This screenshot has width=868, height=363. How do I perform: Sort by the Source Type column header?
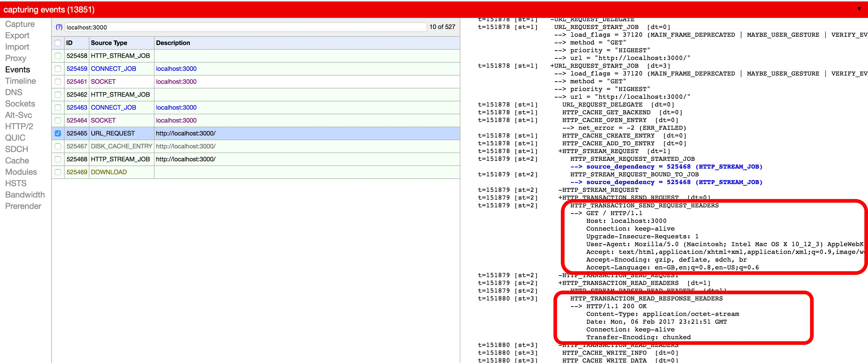pyautogui.click(x=109, y=43)
